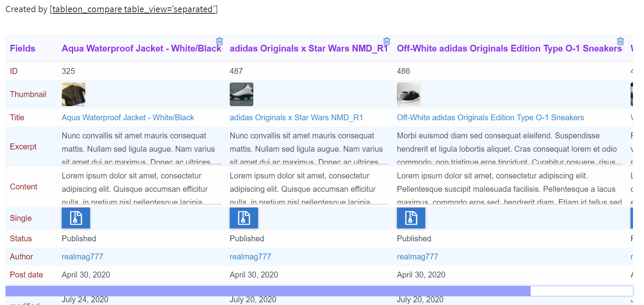The image size is (644, 305).
Task: Select Published status for product 486
Action: coord(414,239)
